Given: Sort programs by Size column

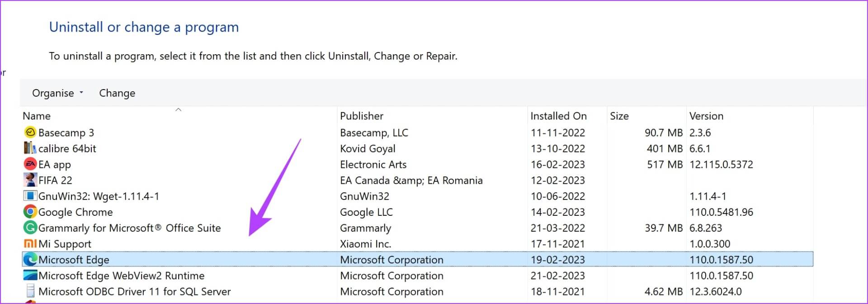Looking at the screenshot, I should (x=619, y=116).
